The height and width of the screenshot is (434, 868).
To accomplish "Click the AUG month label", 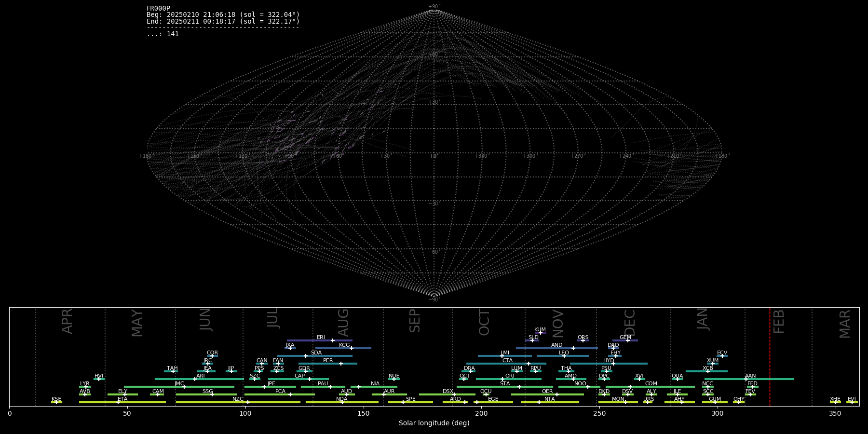I will [x=343, y=323].
